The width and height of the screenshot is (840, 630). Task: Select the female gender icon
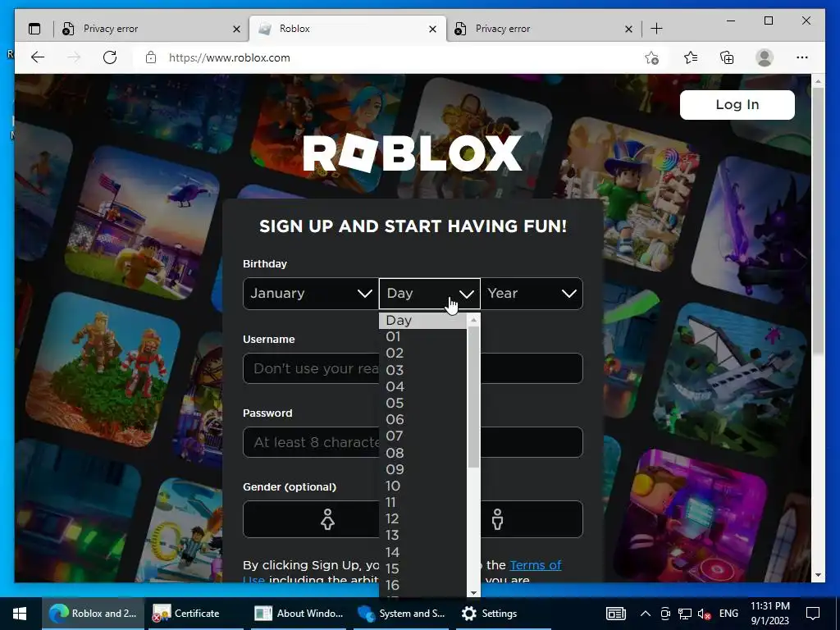point(327,519)
